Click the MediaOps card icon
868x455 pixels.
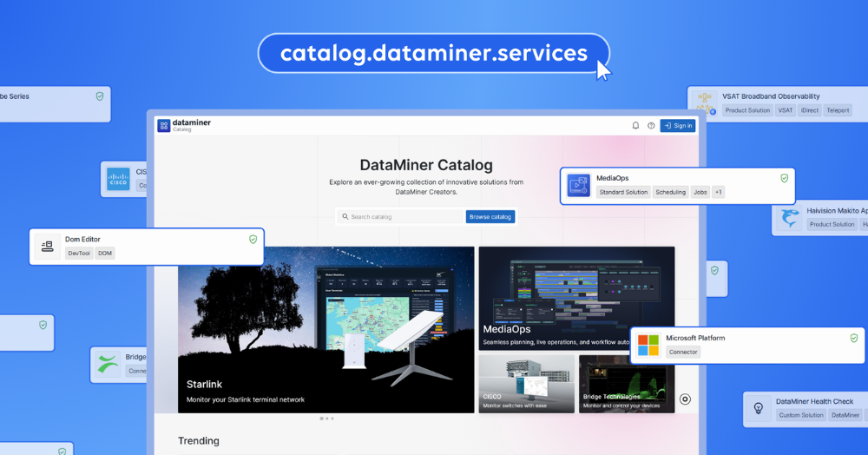pyautogui.click(x=578, y=186)
